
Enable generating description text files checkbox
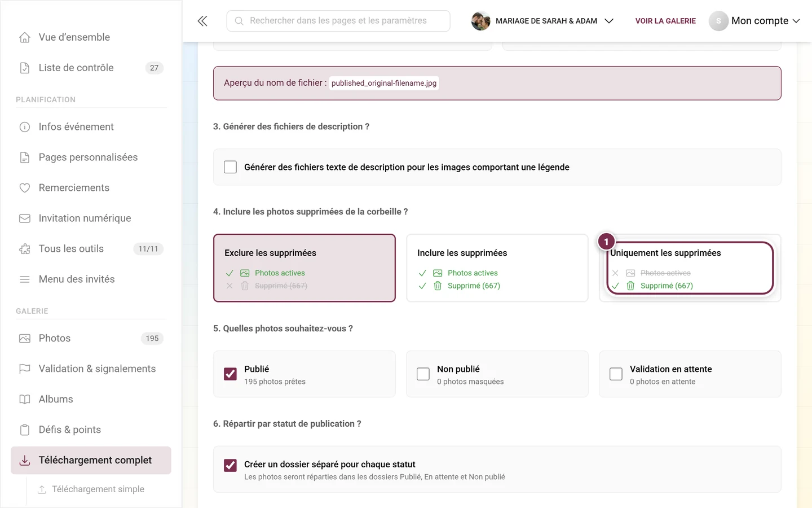(230, 167)
